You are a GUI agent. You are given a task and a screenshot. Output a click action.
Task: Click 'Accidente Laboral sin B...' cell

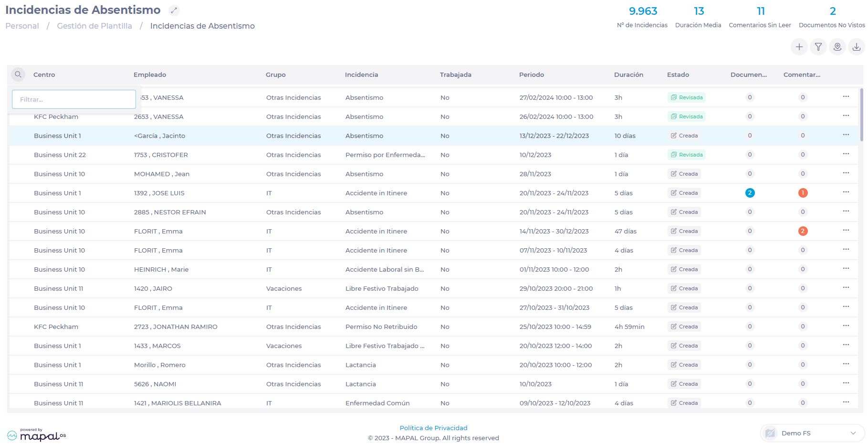(x=385, y=269)
